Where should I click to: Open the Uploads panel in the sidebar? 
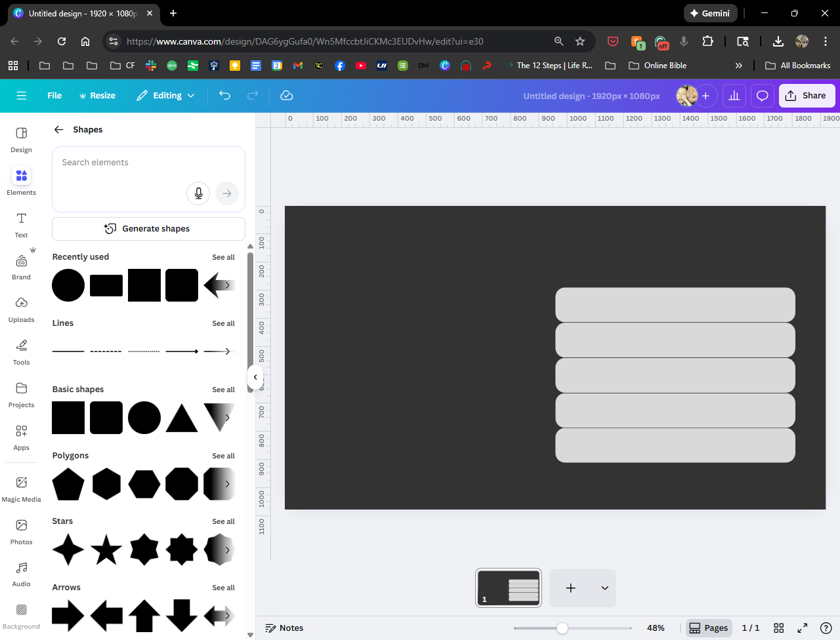point(21,309)
